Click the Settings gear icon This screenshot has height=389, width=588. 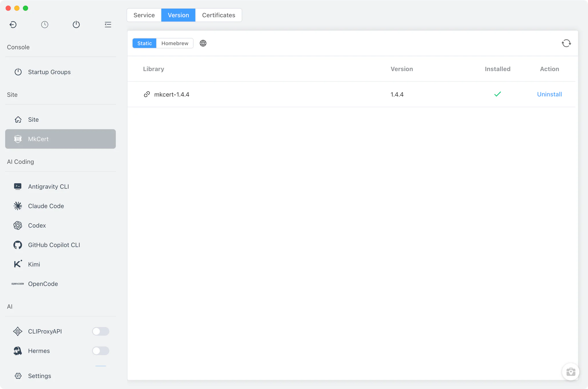coord(18,376)
